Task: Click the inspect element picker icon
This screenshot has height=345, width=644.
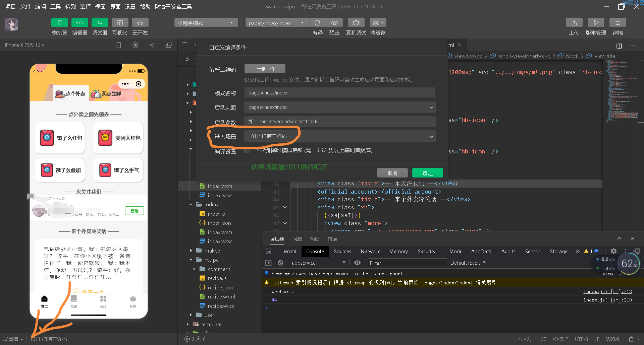Action: click(x=269, y=251)
